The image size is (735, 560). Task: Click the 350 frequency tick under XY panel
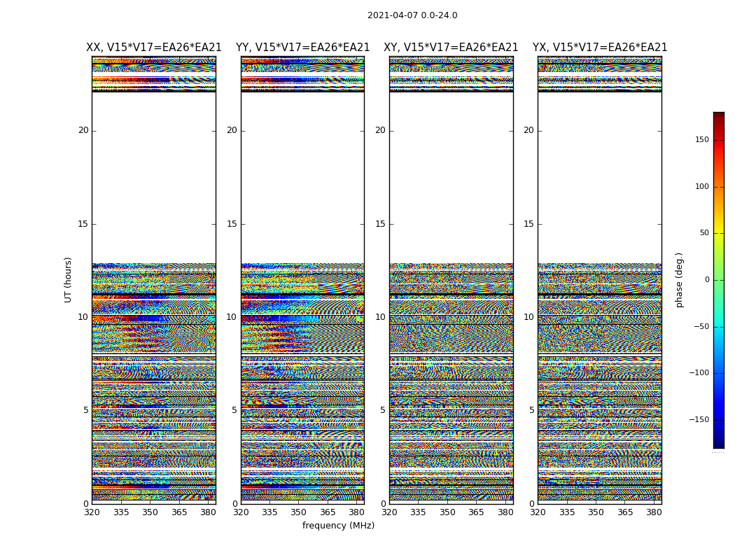[x=447, y=512]
